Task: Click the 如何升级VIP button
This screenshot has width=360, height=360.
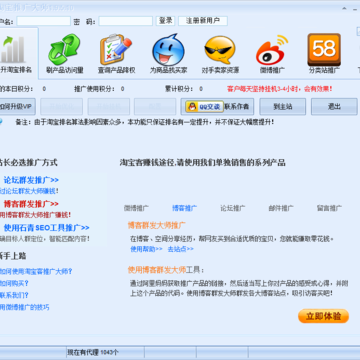Action: [x=17, y=107]
